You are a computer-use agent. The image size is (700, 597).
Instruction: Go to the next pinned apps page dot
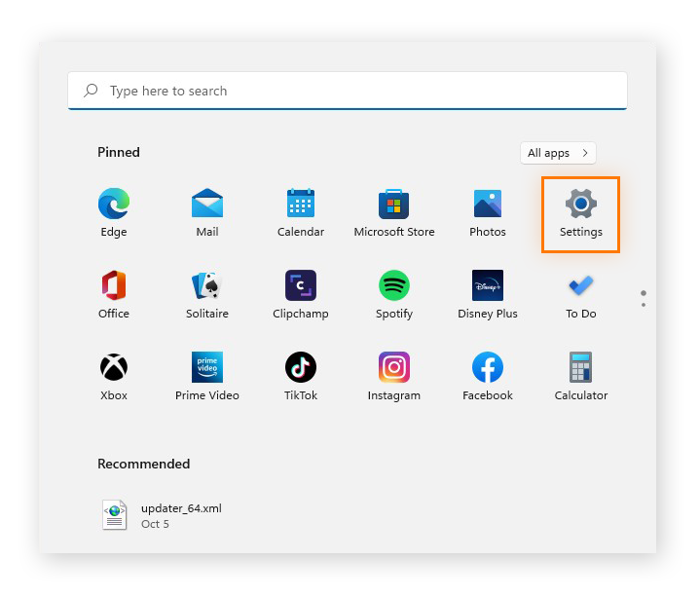[644, 305]
